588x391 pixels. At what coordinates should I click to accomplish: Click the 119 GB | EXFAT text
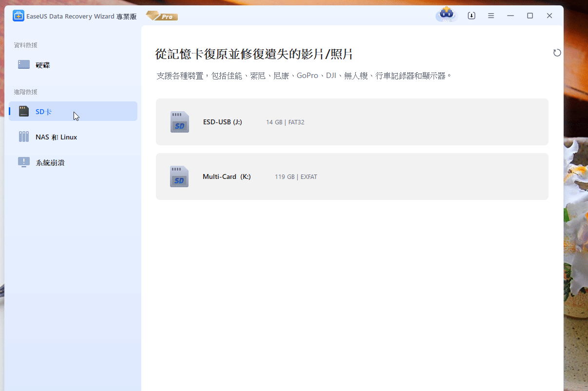tap(296, 177)
